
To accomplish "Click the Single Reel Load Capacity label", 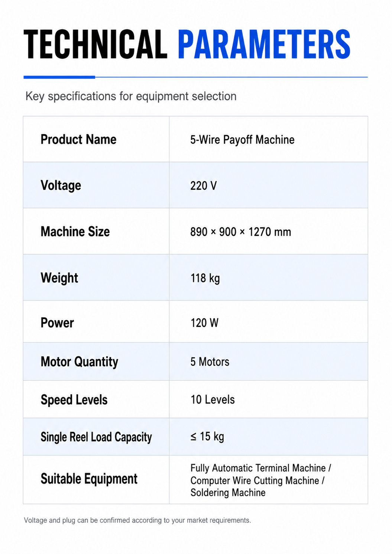I will (x=96, y=437).
